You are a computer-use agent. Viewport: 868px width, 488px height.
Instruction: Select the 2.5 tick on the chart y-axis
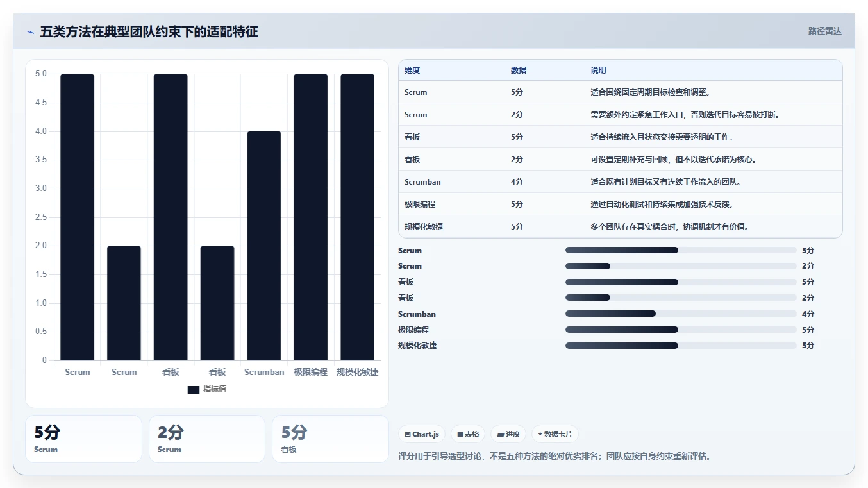(40, 217)
